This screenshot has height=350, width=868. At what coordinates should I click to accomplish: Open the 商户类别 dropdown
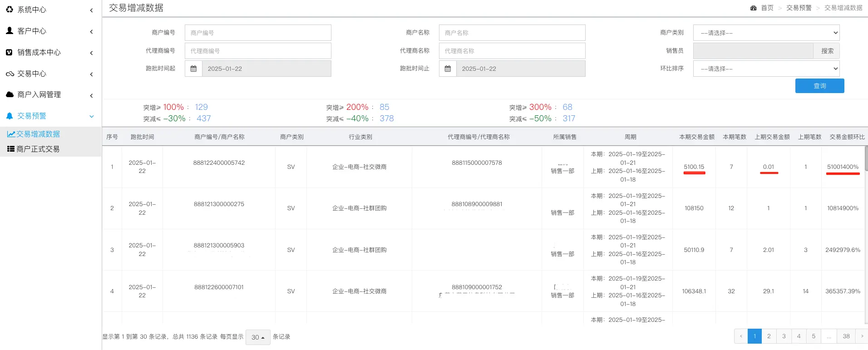pos(766,33)
